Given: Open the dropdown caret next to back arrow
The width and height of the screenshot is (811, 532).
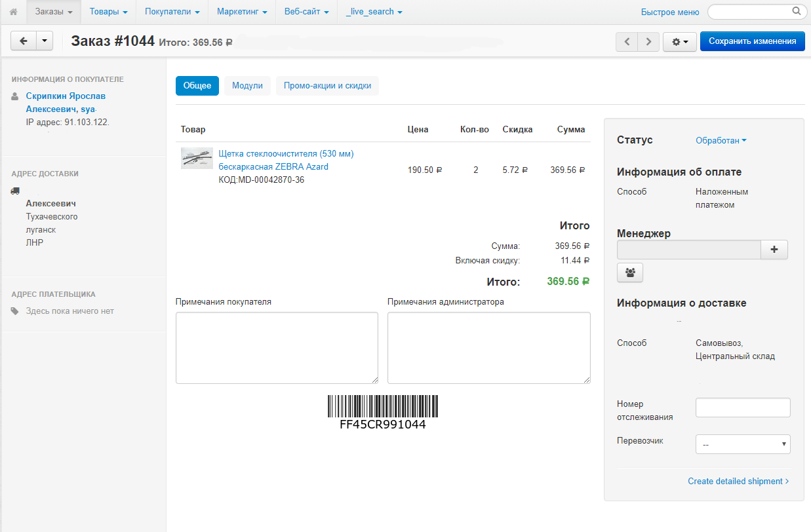Looking at the screenshot, I should click(x=45, y=41).
